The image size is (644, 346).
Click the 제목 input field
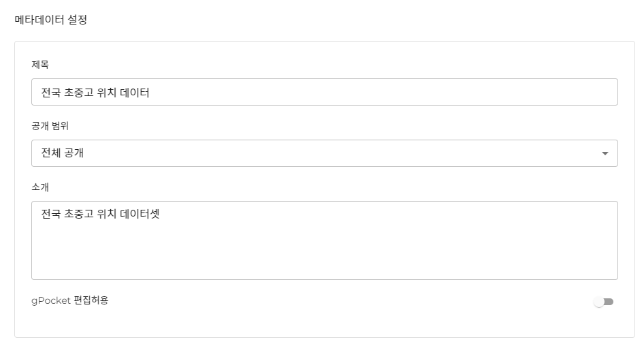coord(324,92)
